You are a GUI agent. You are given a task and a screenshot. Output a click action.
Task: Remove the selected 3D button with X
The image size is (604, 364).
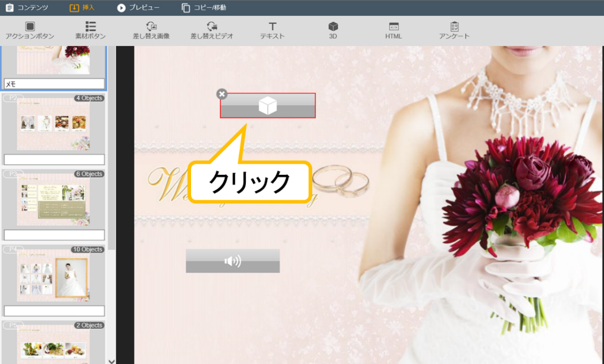[x=222, y=94]
